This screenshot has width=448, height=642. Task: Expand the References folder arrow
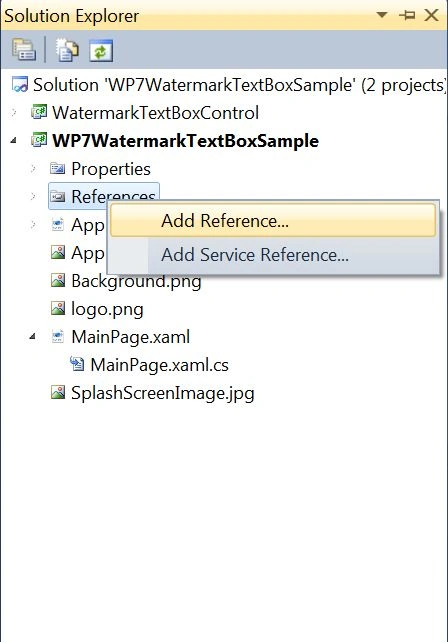coord(34,197)
